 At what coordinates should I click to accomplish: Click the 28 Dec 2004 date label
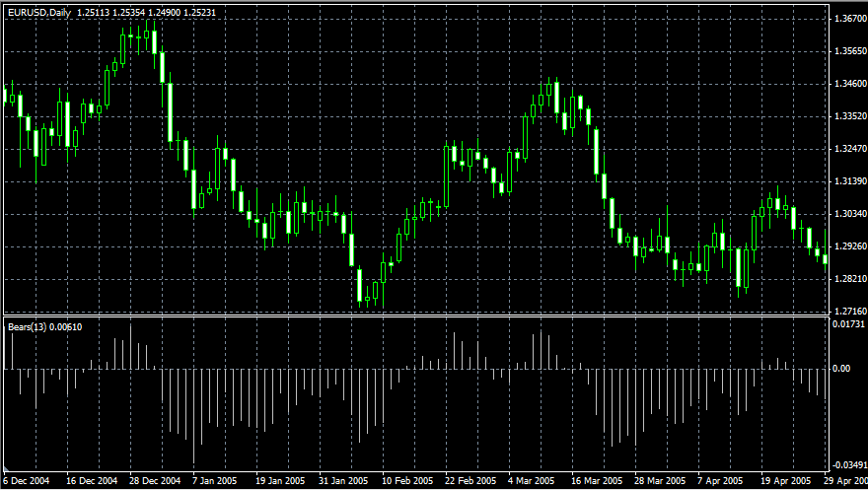coord(155,480)
